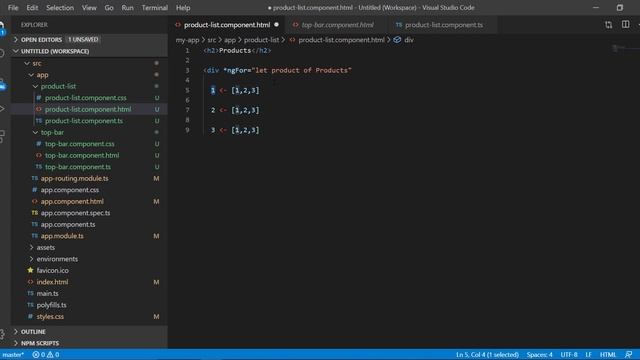Open the File menu

13,8
